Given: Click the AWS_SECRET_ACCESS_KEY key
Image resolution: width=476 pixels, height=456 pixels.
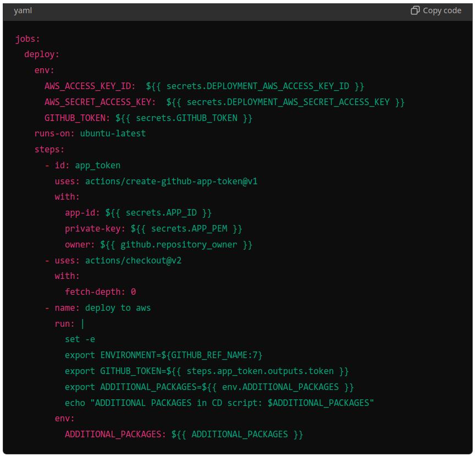Looking at the screenshot, I should [x=100, y=102].
